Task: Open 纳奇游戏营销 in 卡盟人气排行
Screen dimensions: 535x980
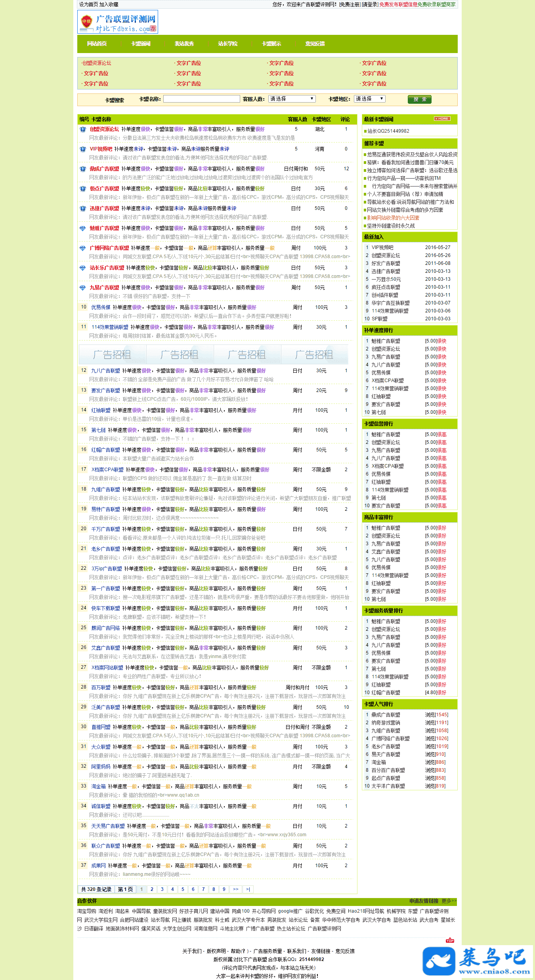Action: [x=386, y=723]
